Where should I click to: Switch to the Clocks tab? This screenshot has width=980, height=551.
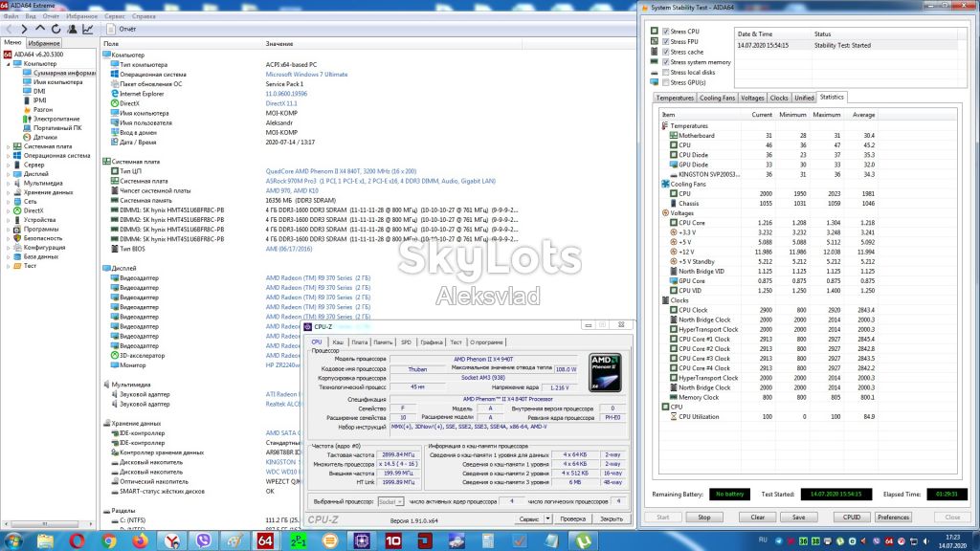click(779, 98)
